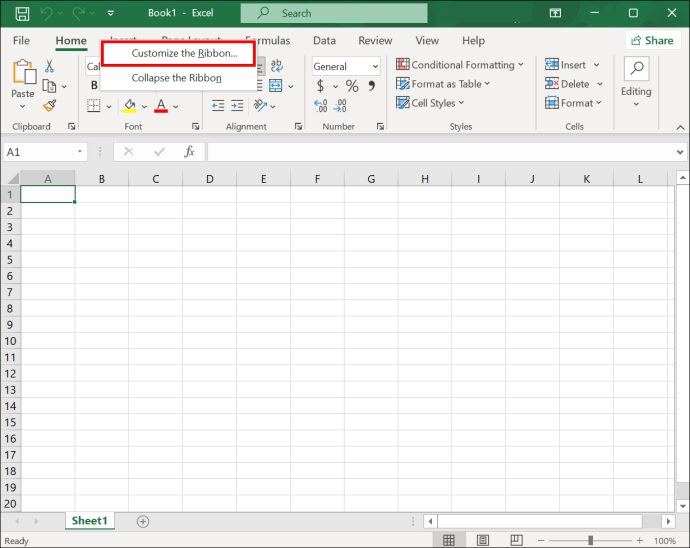Image resolution: width=690 pixels, height=548 pixels.
Task: Click the Select All corner triangle
Action: 13,178
